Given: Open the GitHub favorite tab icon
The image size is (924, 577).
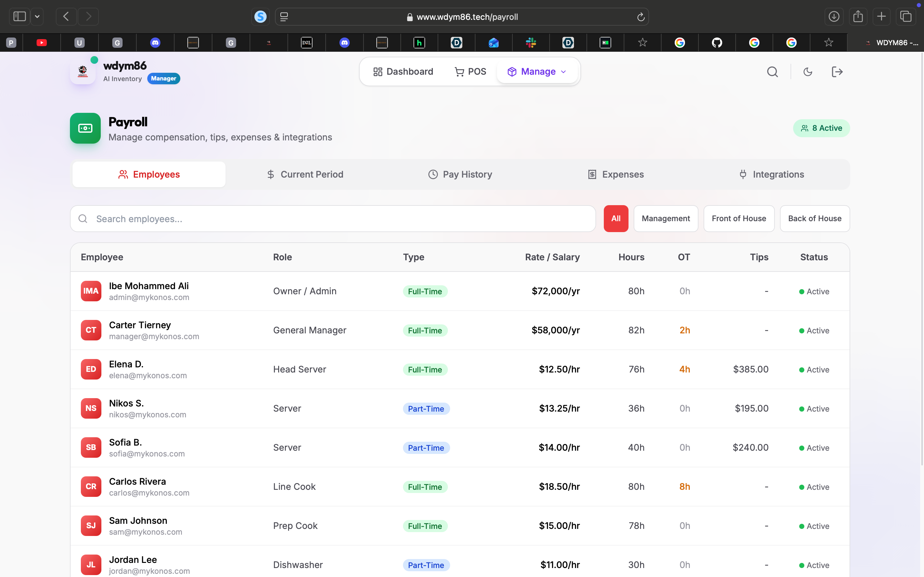Looking at the screenshot, I should pyautogui.click(x=717, y=43).
